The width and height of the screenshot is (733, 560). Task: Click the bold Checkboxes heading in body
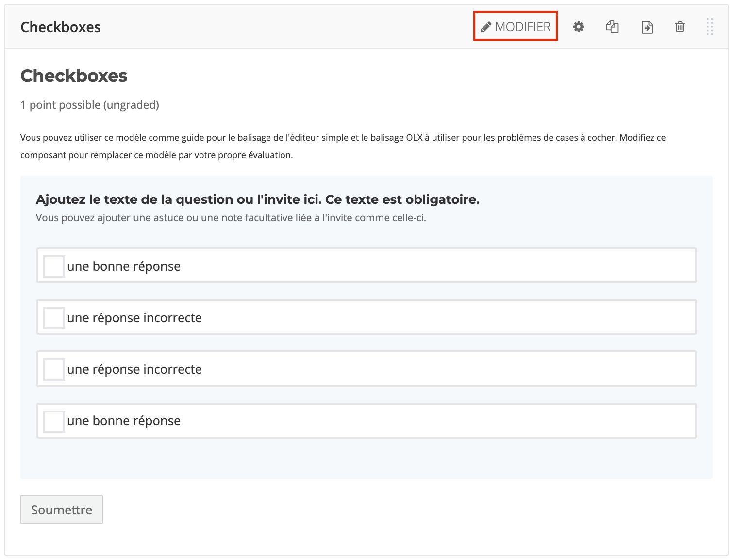point(74,76)
